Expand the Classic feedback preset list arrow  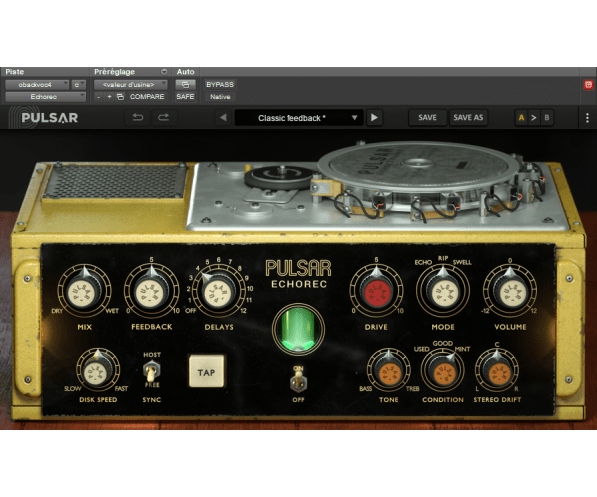[x=354, y=118]
